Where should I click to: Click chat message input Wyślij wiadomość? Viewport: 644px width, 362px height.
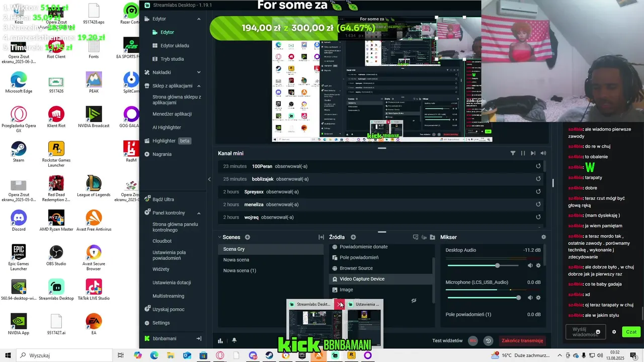point(584,332)
